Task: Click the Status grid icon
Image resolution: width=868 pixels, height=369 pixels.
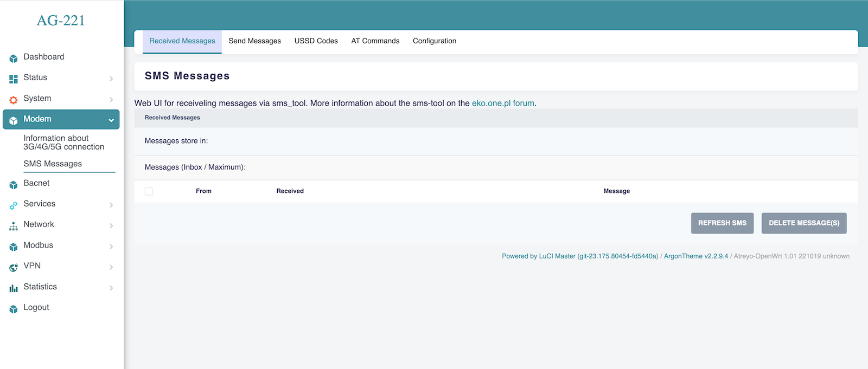Action: (14, 79)
